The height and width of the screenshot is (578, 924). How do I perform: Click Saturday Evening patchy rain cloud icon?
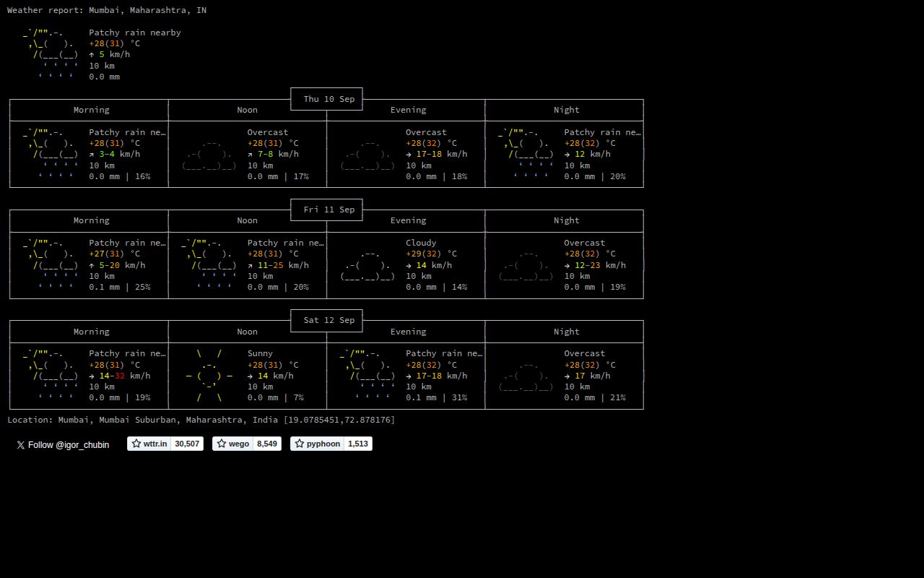(x=367, y=375)
